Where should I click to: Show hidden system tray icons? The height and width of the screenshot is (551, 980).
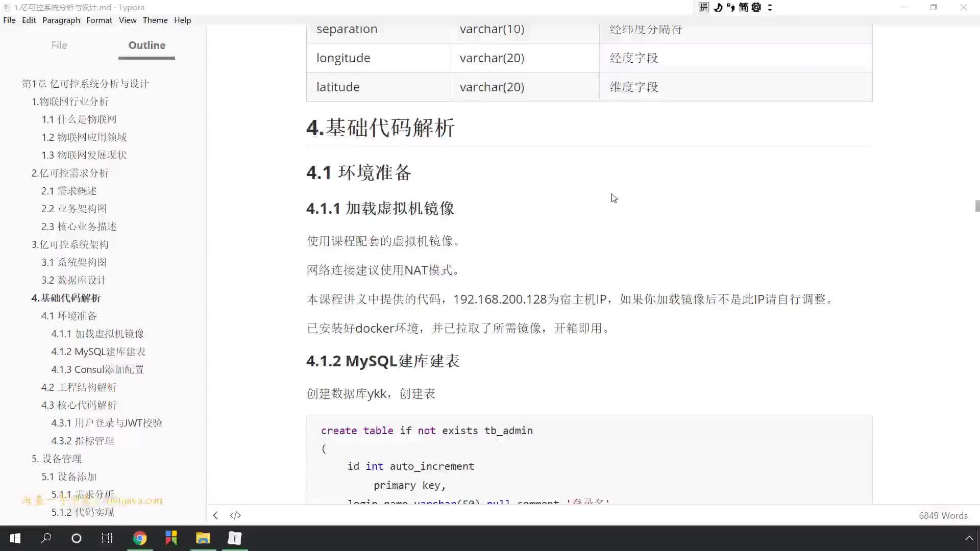(x=968, y=538)
